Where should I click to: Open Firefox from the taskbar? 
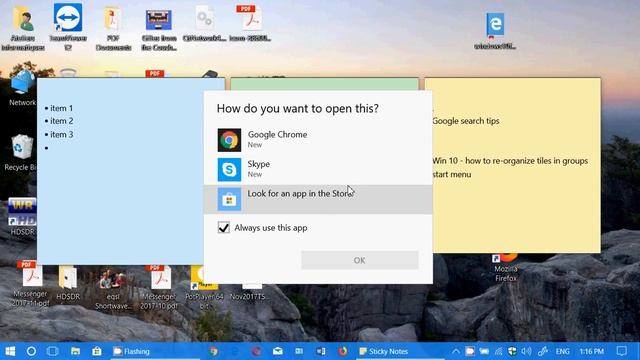click(x=342, y=351)
